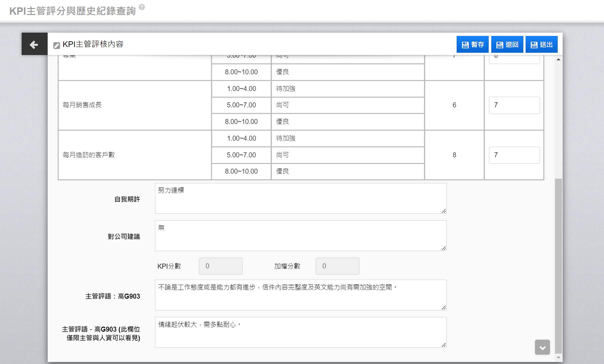Click the help question mark icon
604x364 pixels.
[142, 7]
